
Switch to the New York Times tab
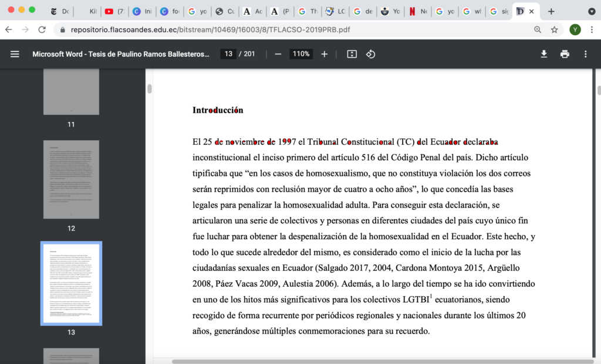(x=60, y=12)
